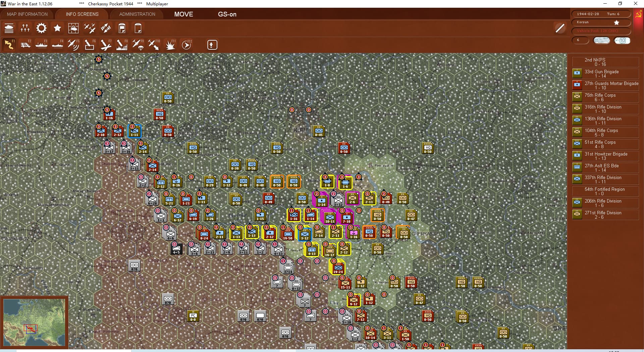644x352 pixels.
Task: Click the 19-24 unit counter on the map
Action: pyautogui.click(x=338, y=268)
